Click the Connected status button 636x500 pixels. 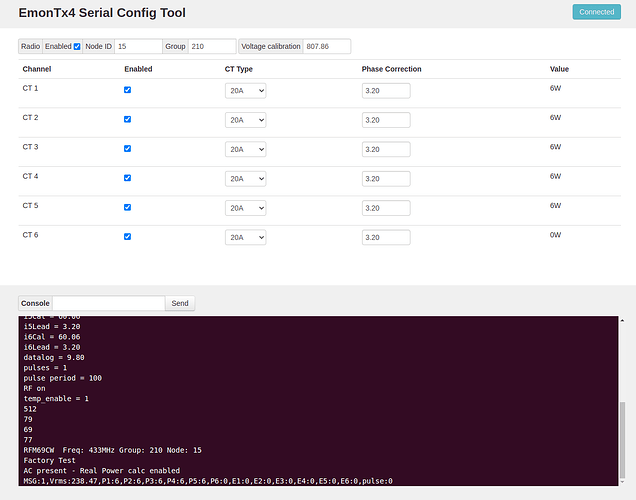[596, 12]
